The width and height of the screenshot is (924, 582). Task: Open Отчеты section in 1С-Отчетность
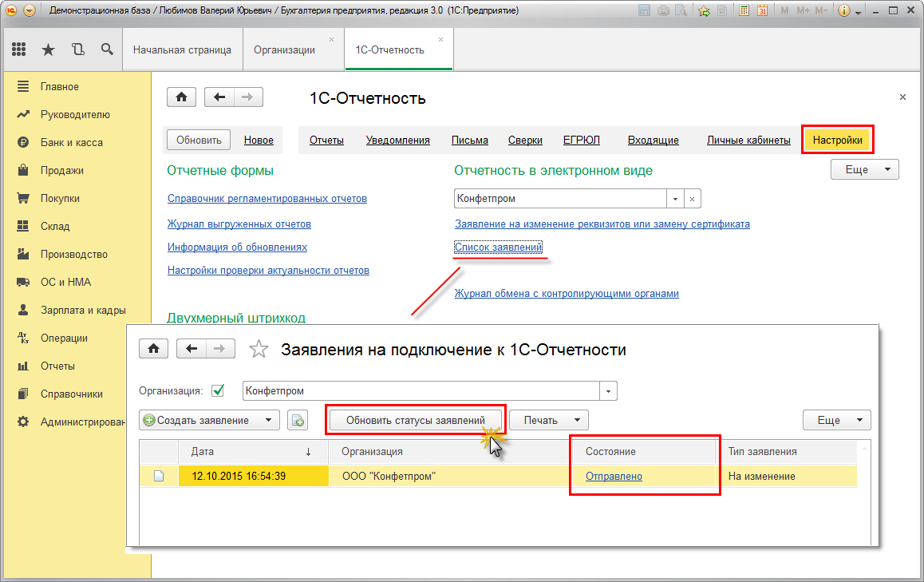coord(326,140)
